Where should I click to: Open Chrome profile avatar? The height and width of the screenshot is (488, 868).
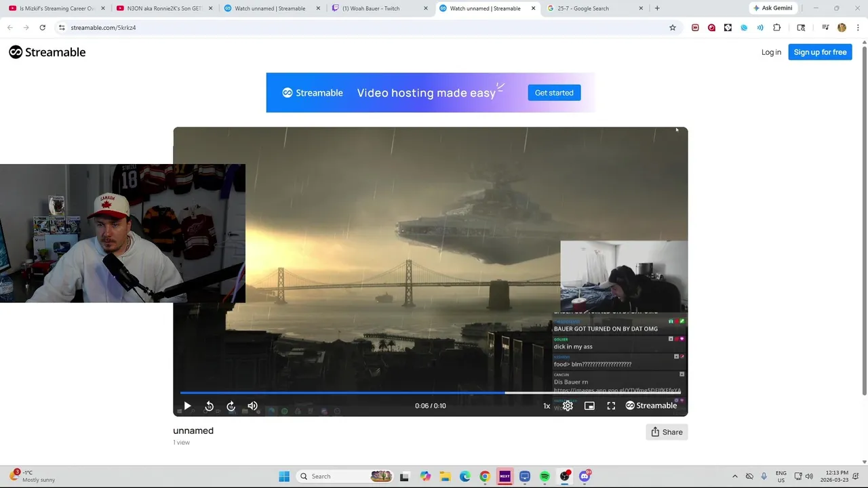842,28
